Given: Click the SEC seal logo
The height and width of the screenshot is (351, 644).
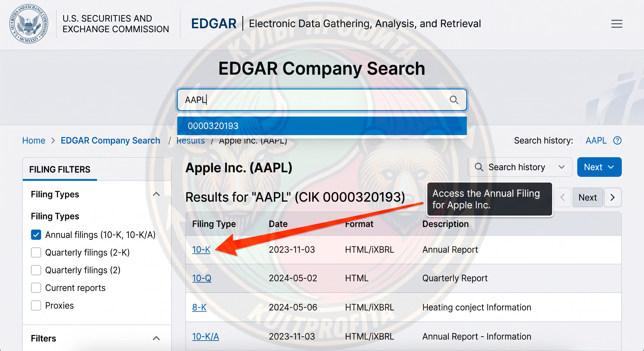Looking at the screenshot, I should (29, 24).
